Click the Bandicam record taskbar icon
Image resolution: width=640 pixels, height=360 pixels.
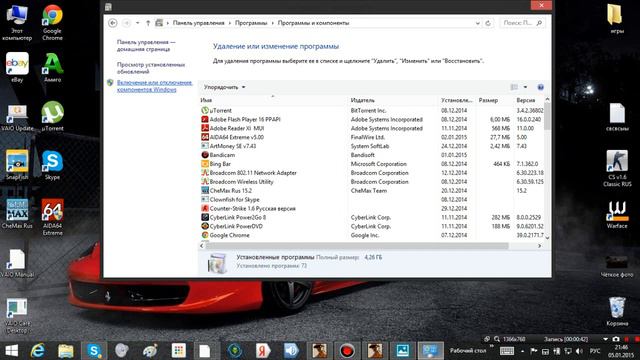pos(347,351)
